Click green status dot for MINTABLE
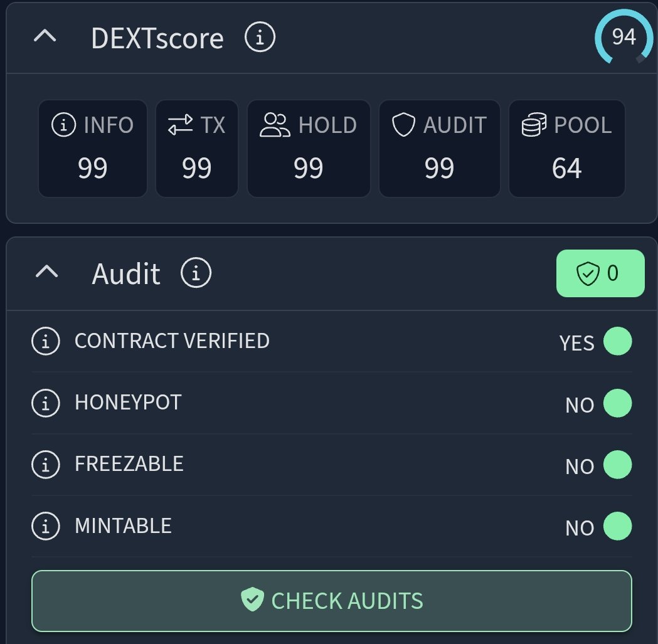Viewport: 658px width, 644px height. [617, 526]
